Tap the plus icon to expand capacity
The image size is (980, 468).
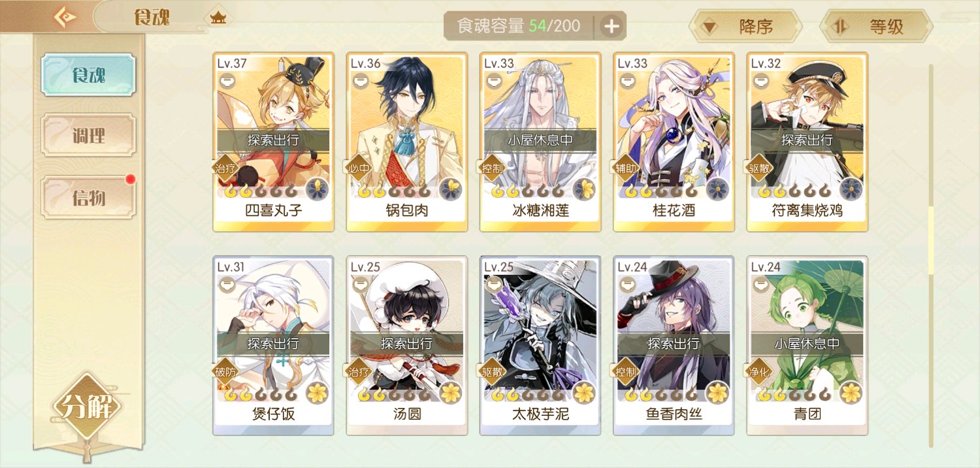point(612,26)
